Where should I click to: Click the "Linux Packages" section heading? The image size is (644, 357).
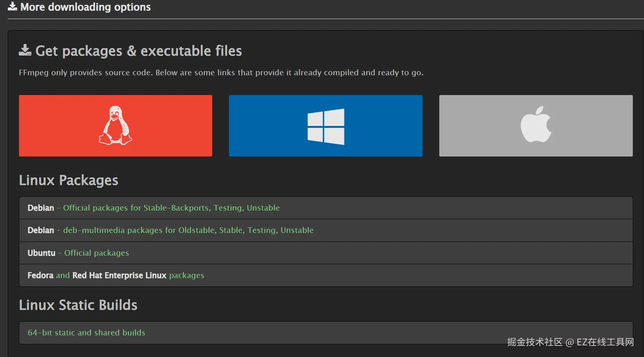pos(69,180)
